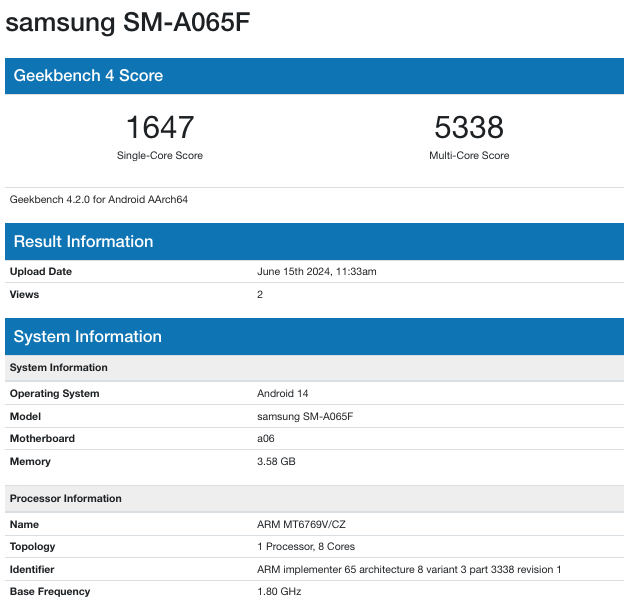This screenshot has height=607, width=632.
Task: Select the Multi-Core Score label
Action: (x=468, y=156)
